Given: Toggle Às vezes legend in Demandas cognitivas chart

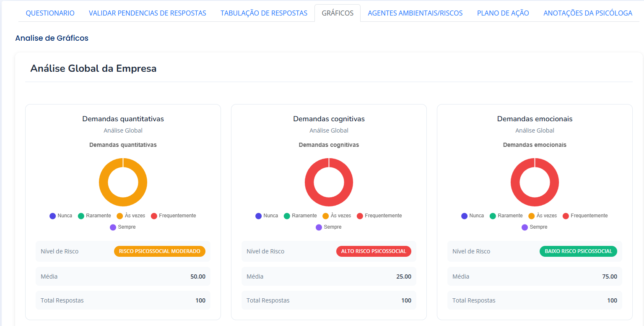Looking at the screenshot, I should tap(336, 216).
